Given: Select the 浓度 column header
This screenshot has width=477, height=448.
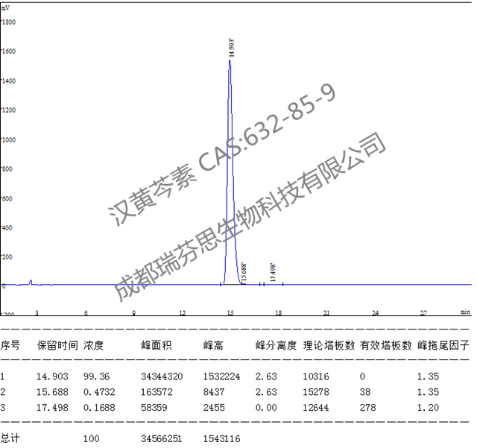Looking at the screenshot, I should coord(94,346).
